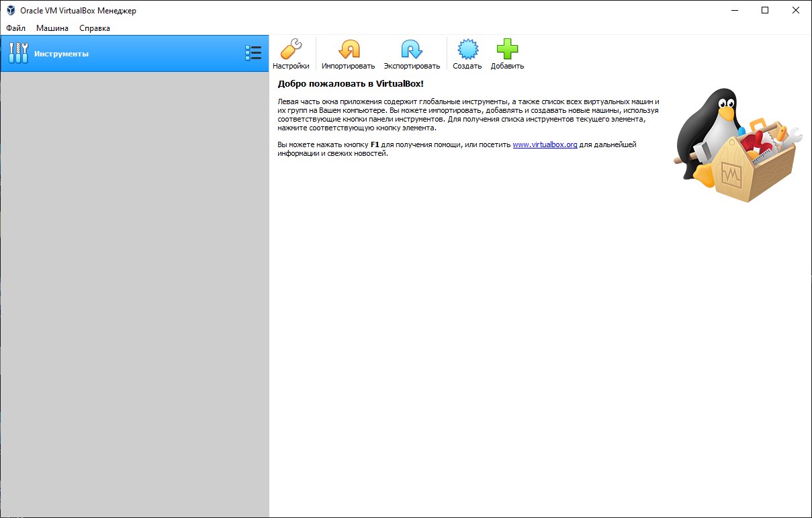Click the Импортировать import arrow icon
812x518 pixels.
pos(348,50)
